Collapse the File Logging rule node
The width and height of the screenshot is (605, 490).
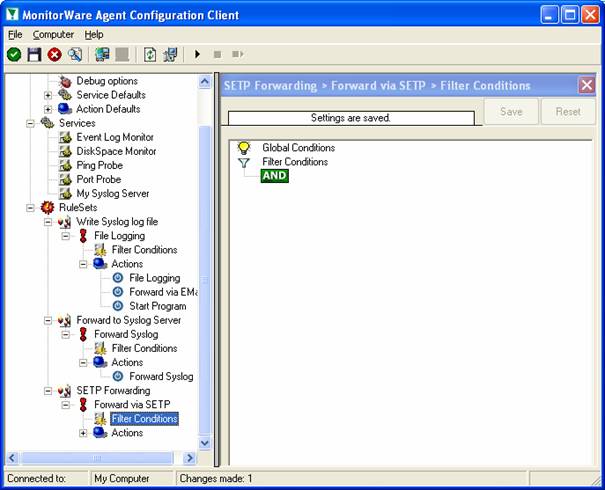(66, 236)
